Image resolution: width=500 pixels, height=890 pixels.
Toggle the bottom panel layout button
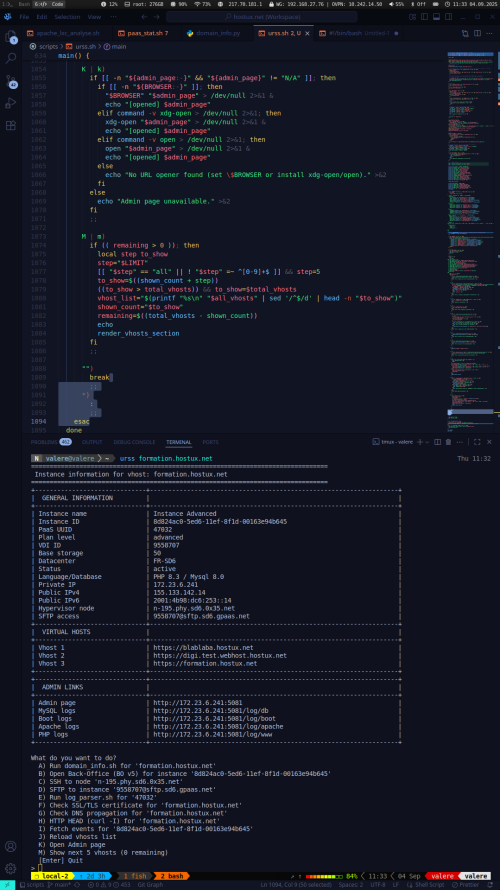tap(434, 17)
